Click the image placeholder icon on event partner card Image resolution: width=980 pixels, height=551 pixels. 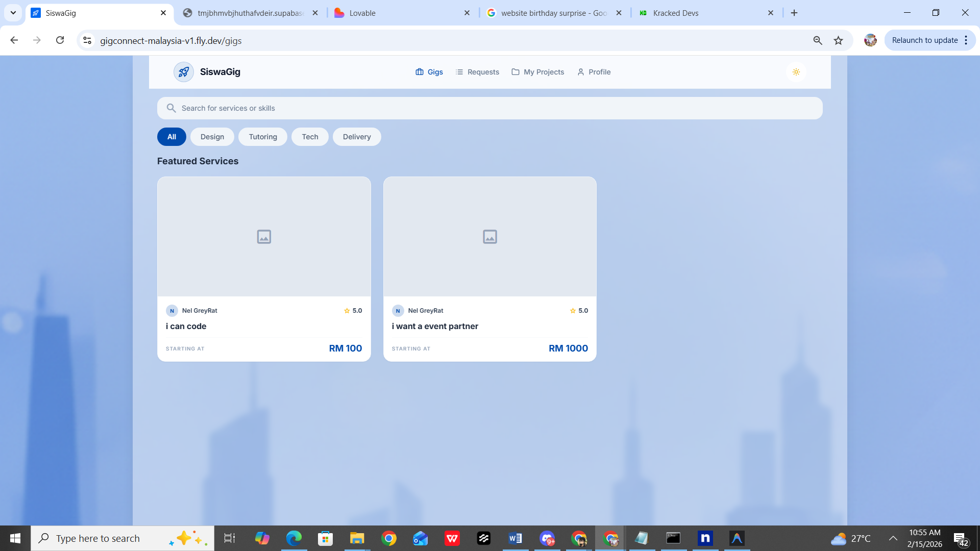click(489, 237)
